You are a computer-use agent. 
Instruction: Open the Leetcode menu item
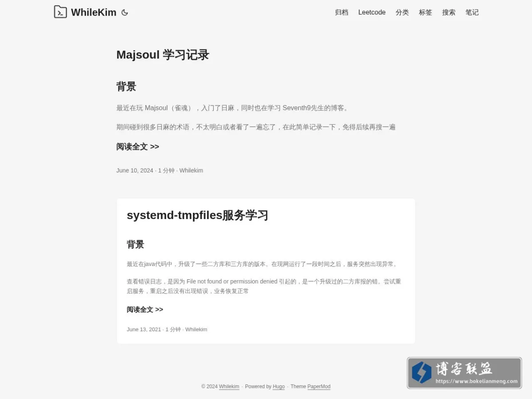coord(372,12)
